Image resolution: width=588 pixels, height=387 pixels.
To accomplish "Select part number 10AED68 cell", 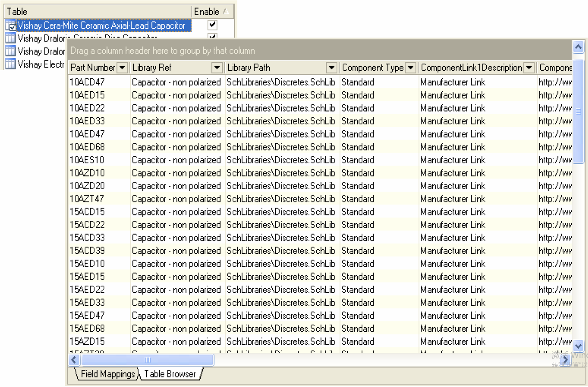I will coord(99,147).
